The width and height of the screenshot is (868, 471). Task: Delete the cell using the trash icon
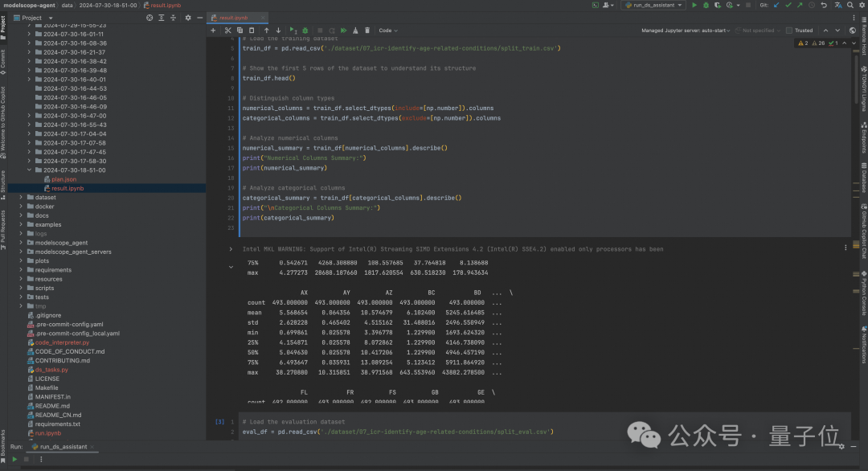coord(367,31)
